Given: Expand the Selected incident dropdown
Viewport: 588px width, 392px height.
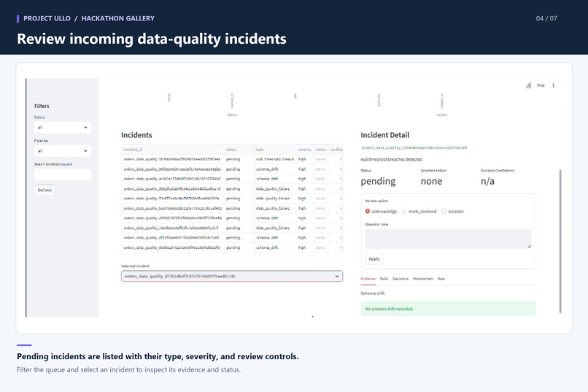Looking at the screenshot, I should (232, 276).
